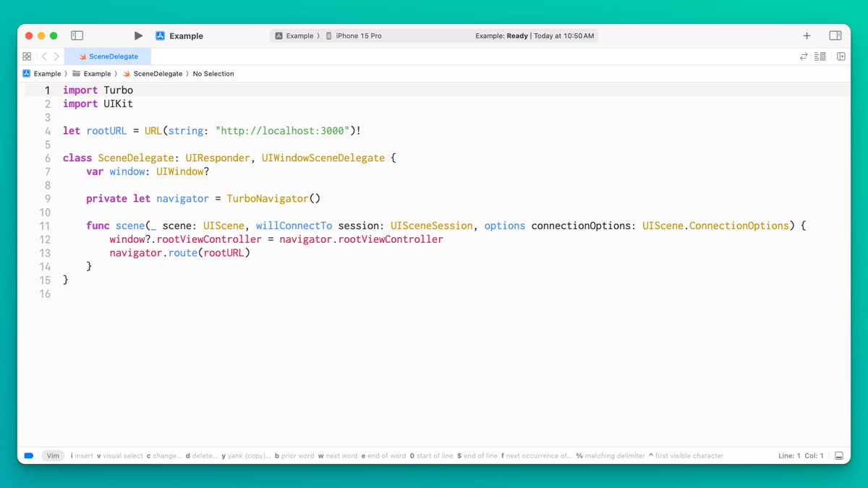
Task: Click 'UISceneSession' type on line 11
Action: (431, 226)
